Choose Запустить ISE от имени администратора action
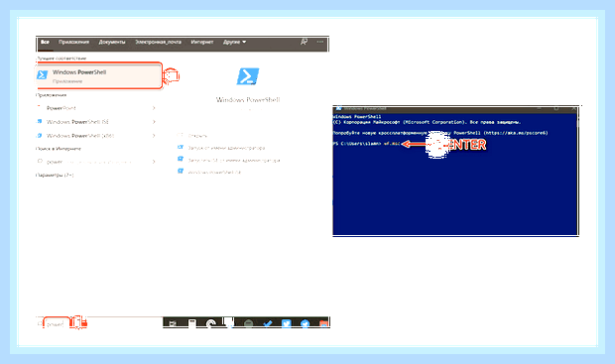The image size is (615, 364). pos(234,160)
